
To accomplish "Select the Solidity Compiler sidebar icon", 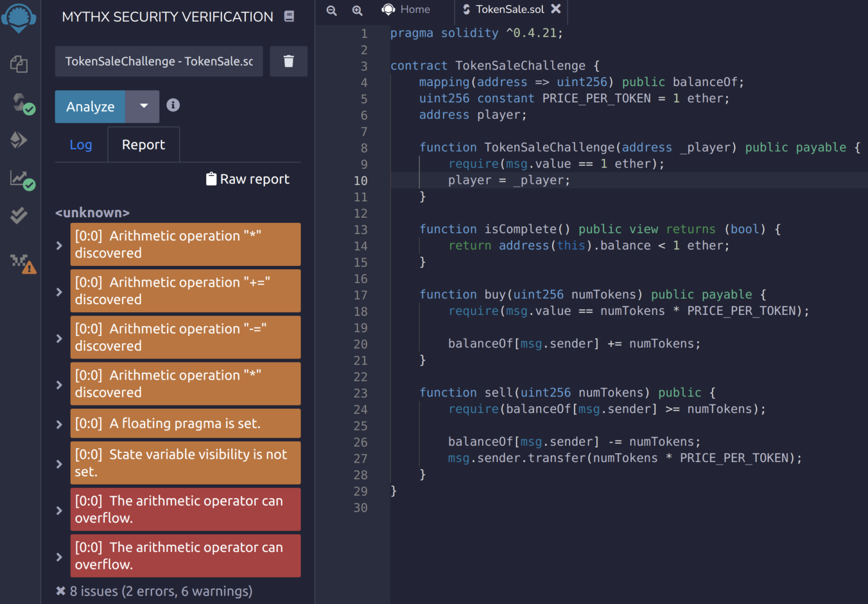I will click(19, 103).
